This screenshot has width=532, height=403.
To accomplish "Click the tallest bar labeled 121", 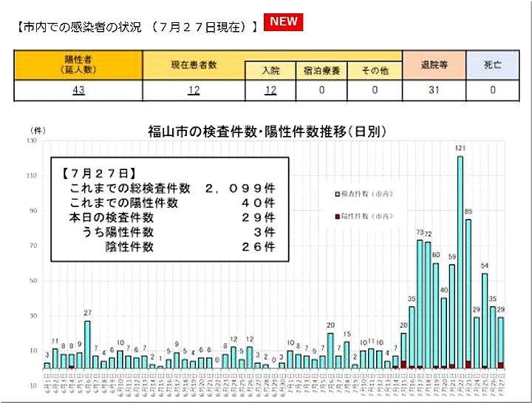I will (460, 259).
